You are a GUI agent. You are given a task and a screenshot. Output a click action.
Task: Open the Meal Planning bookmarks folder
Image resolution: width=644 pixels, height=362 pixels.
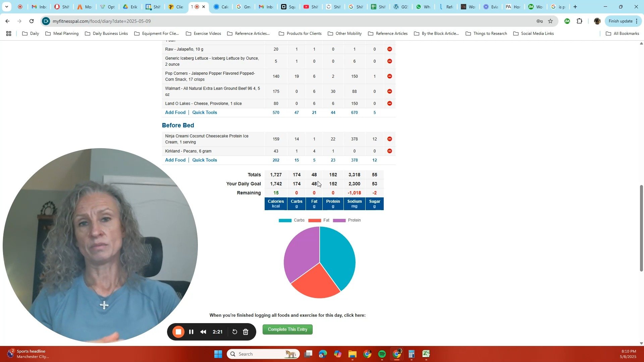pos(62,34)
